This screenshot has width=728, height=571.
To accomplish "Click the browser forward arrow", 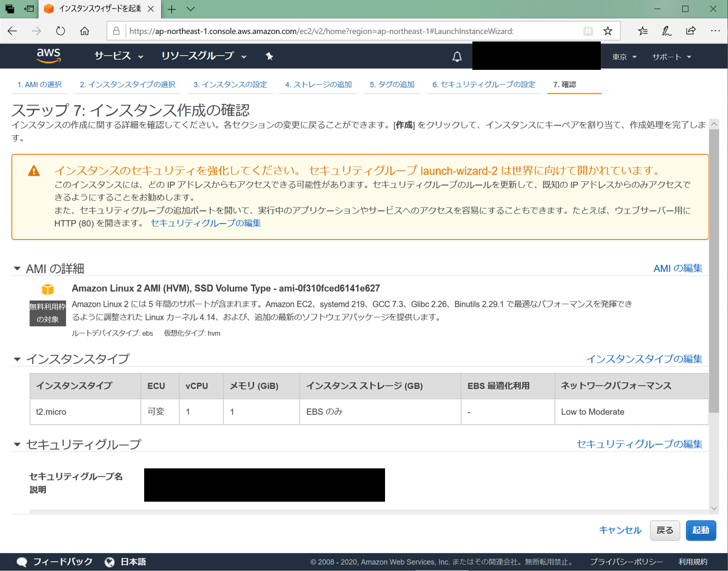I will point(36,31).
